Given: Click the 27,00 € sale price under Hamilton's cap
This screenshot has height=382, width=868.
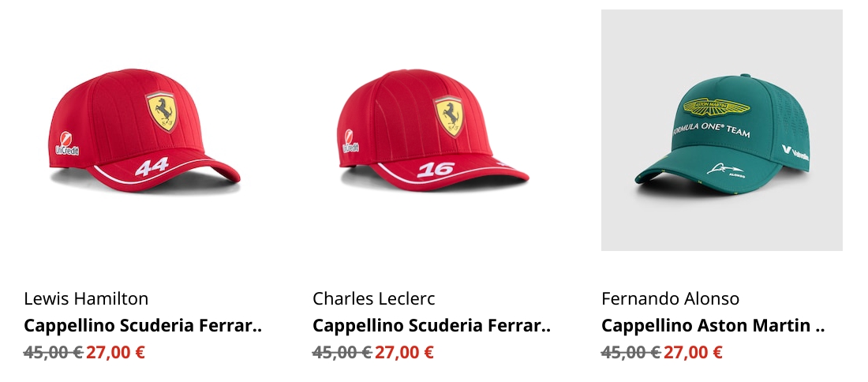Looking at the screenshot, I should click(x=116, y=352).
